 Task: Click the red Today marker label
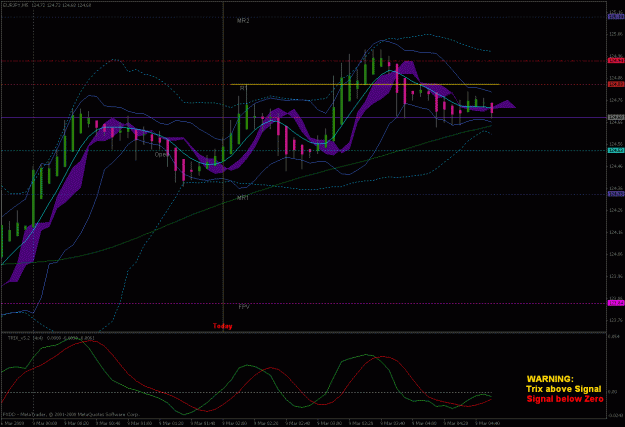(222, 326)
